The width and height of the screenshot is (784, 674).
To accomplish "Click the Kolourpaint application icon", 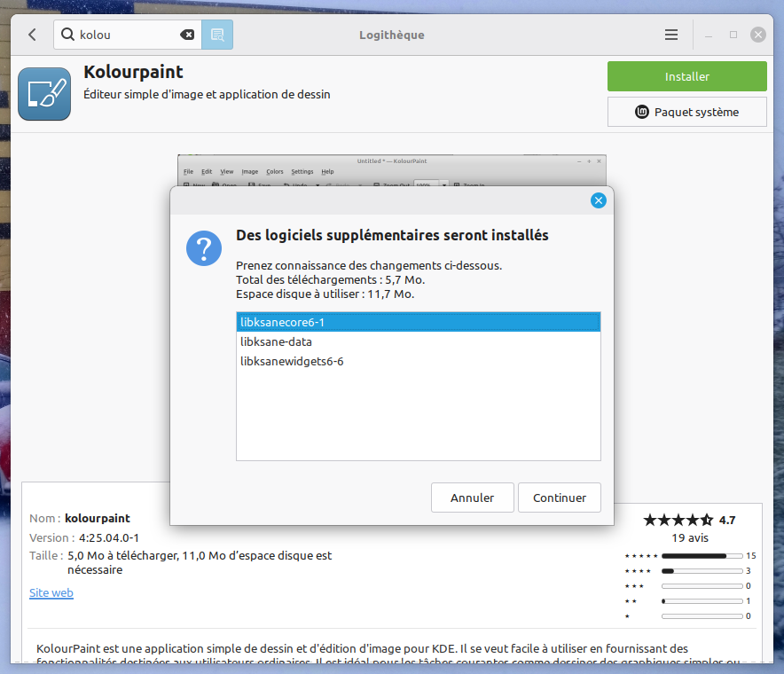I will click(x=44, y=94).
